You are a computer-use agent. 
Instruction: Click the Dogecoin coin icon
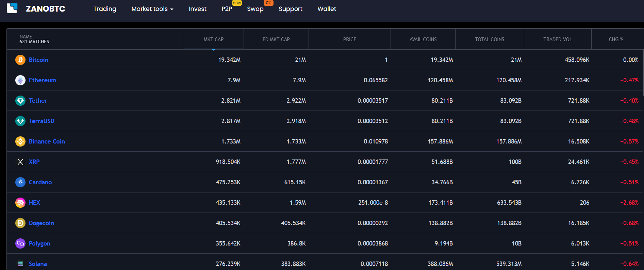(20, 223)
